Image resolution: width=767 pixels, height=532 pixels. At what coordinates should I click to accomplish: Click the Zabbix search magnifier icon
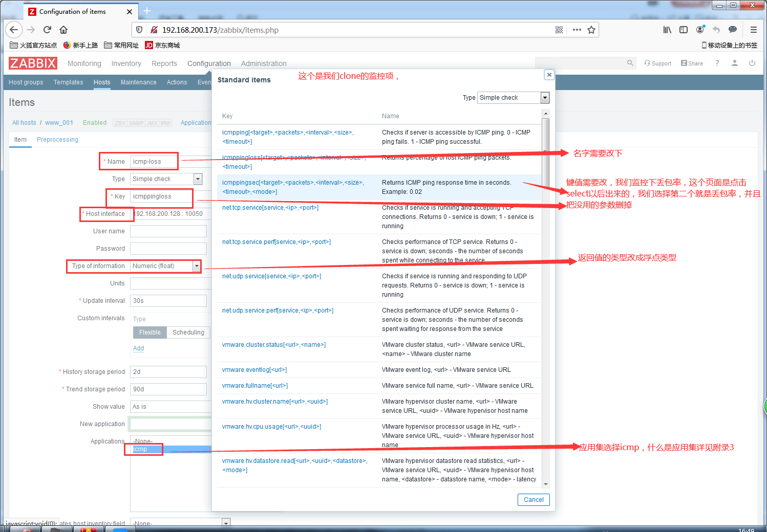[x=630, y=63]
